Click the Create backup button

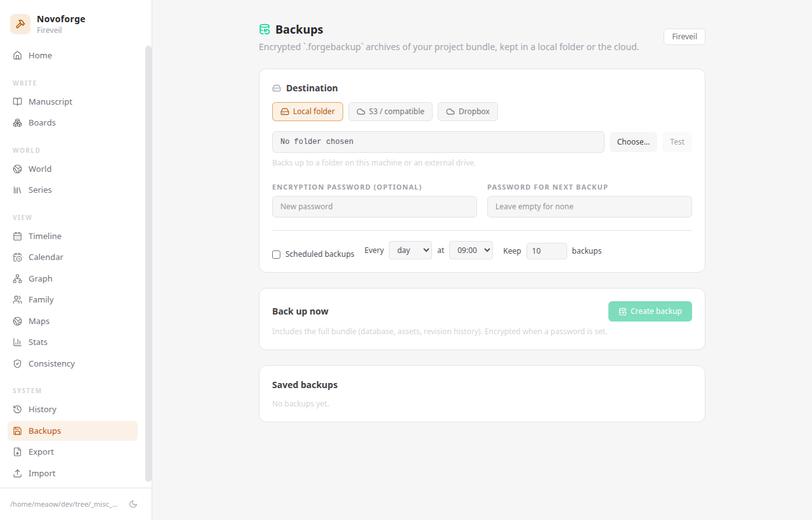650,311
